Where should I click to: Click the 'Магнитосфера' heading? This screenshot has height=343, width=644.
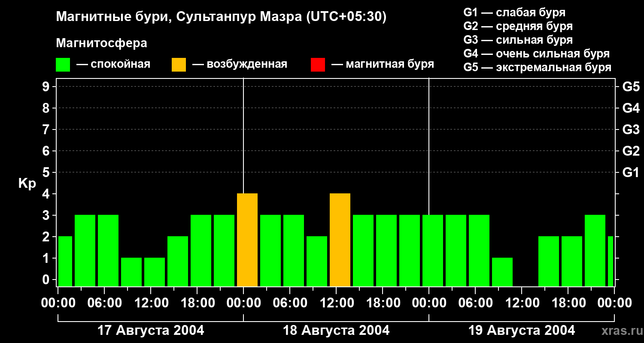(102, 43)
